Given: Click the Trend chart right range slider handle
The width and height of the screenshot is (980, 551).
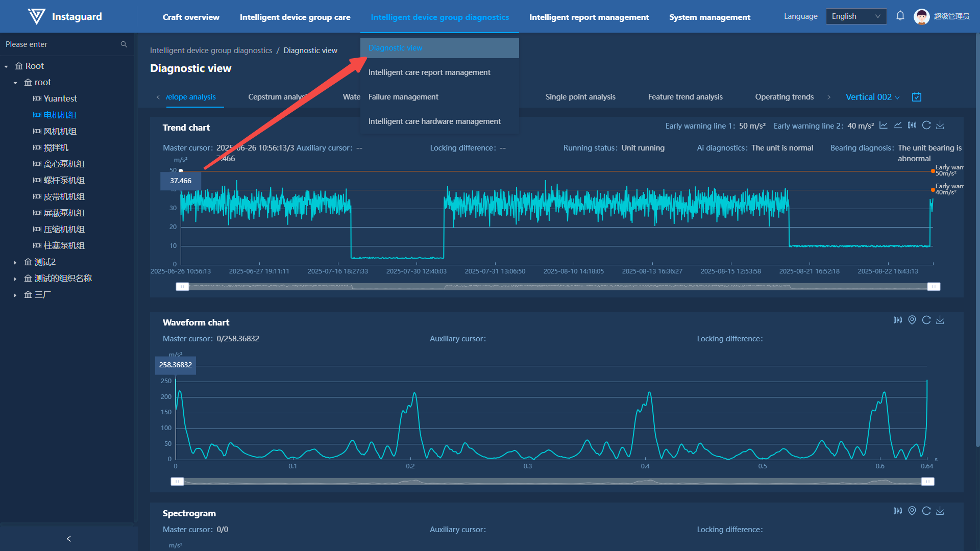Looking at the screenshot, I should coord(934,287).
